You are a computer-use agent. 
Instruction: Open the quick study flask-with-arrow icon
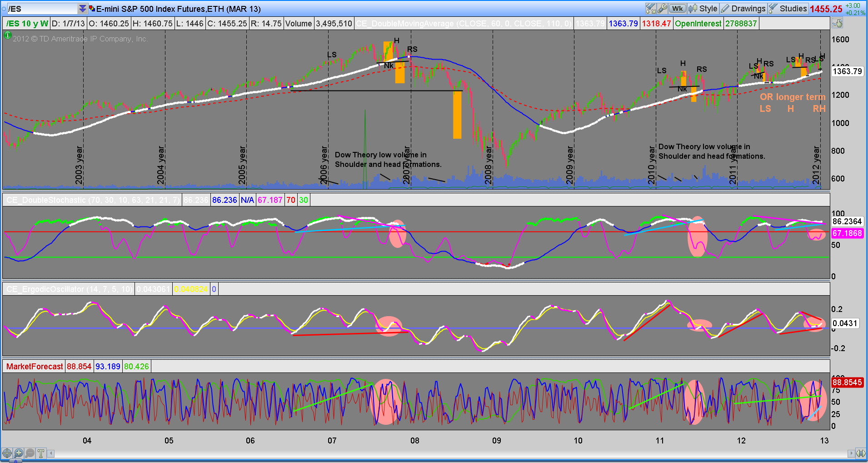pyautogui.click(x=651, y=9)
